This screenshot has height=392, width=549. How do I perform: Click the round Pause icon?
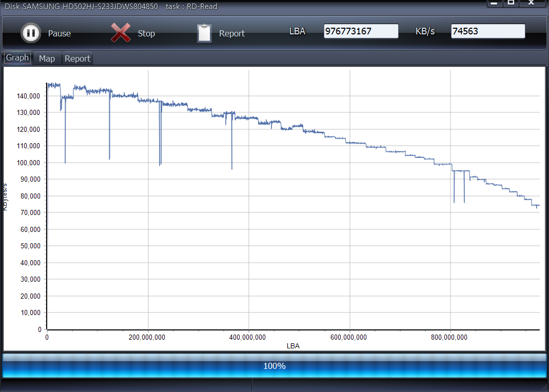click(31, 33)
